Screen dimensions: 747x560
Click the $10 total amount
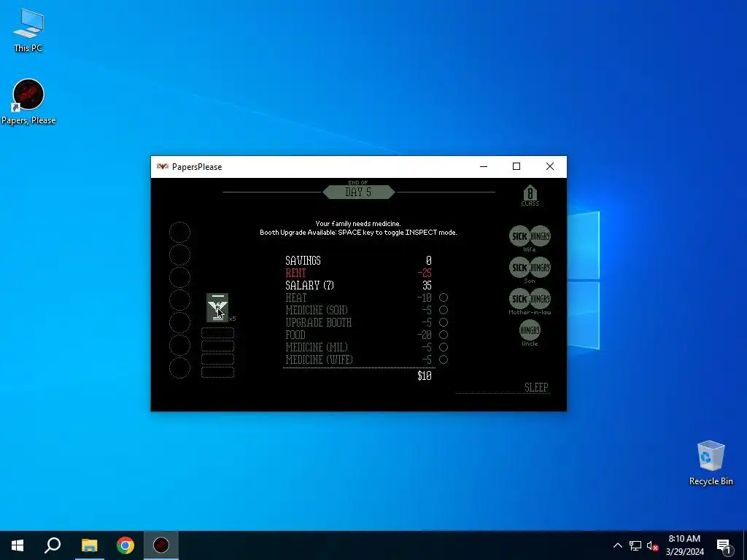pos(424,376)
